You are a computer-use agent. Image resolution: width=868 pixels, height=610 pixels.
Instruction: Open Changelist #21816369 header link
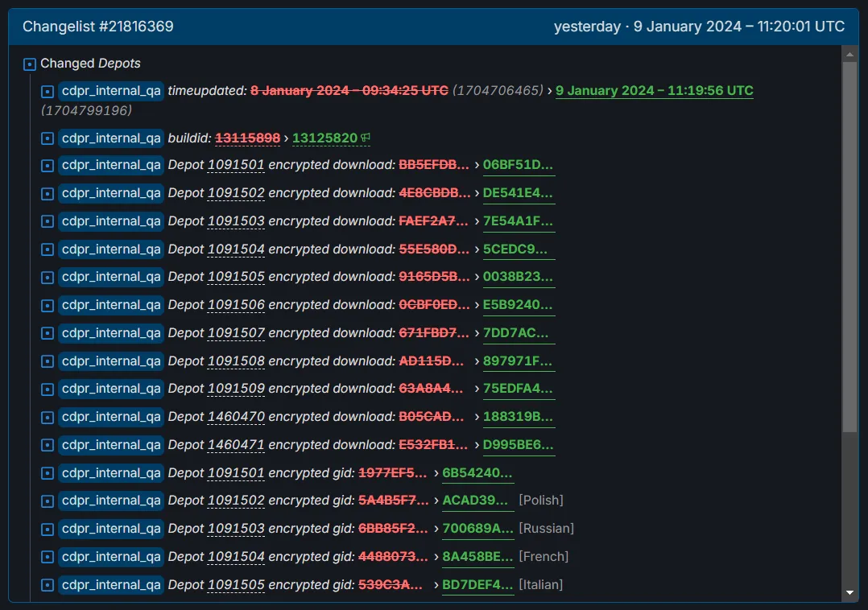click(98, 27)
